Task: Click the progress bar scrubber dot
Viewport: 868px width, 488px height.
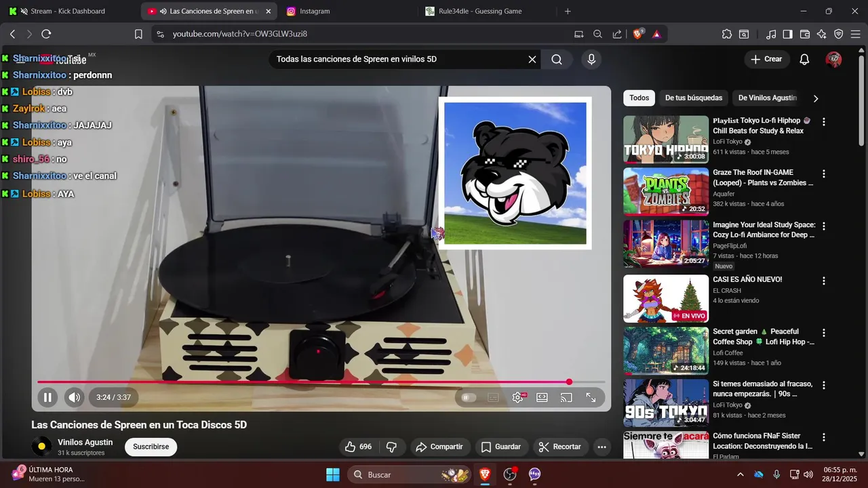Action: point(569,382)
